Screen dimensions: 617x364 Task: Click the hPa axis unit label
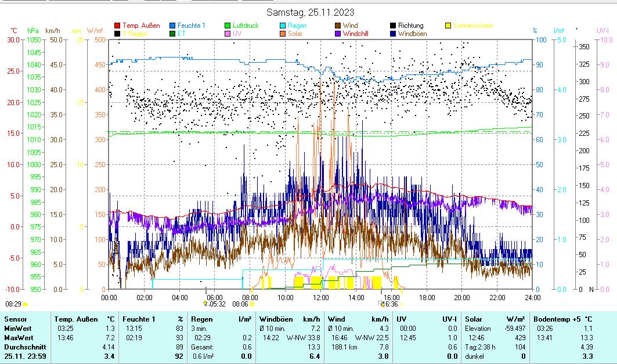33,30
